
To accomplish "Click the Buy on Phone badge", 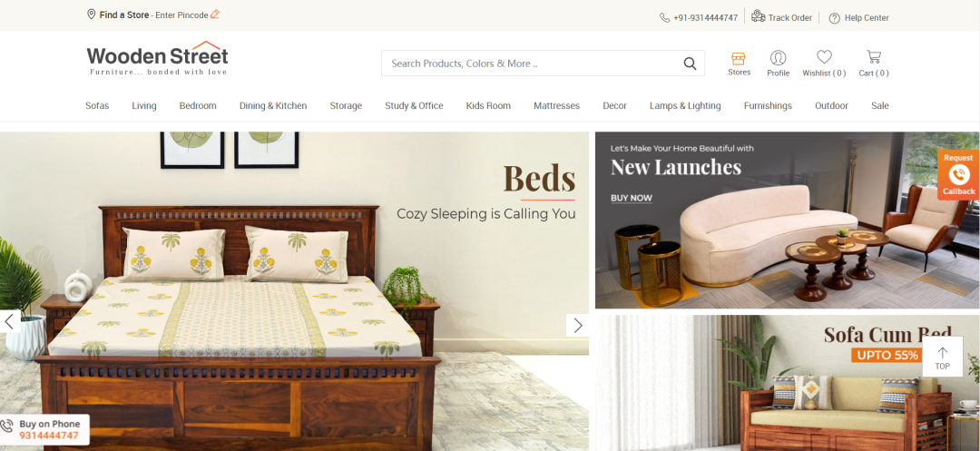I will coord(45,430).
